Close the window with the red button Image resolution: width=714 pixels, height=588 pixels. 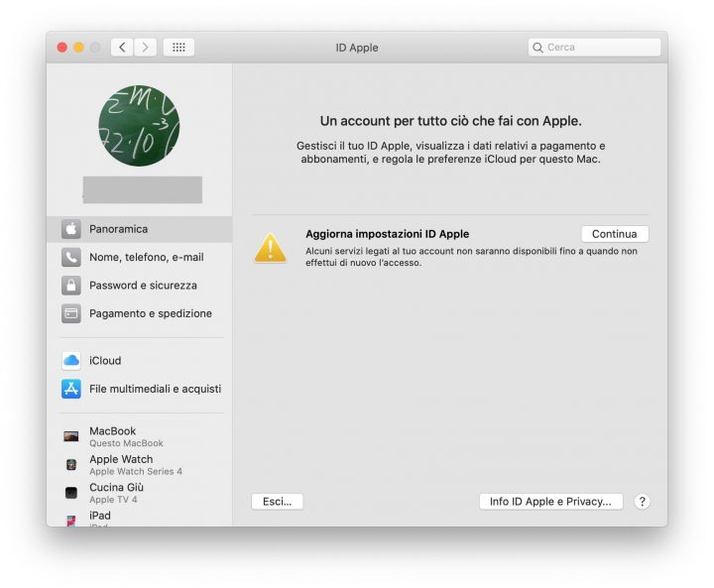pos(62,48)
